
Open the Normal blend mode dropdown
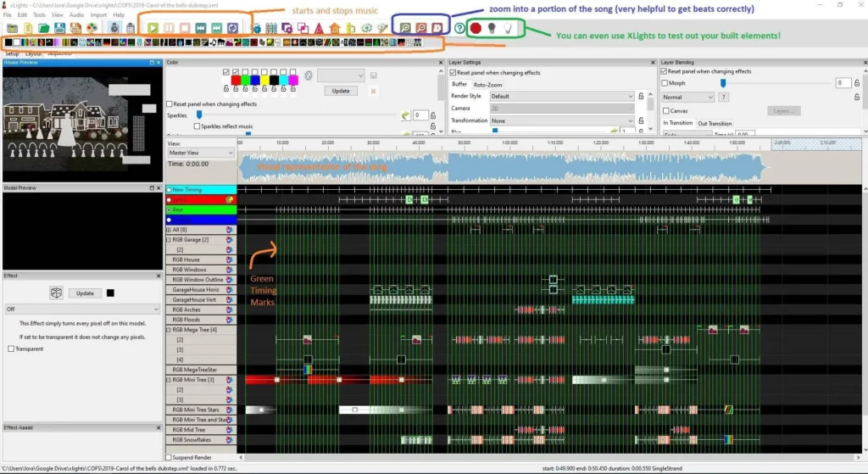688,98
